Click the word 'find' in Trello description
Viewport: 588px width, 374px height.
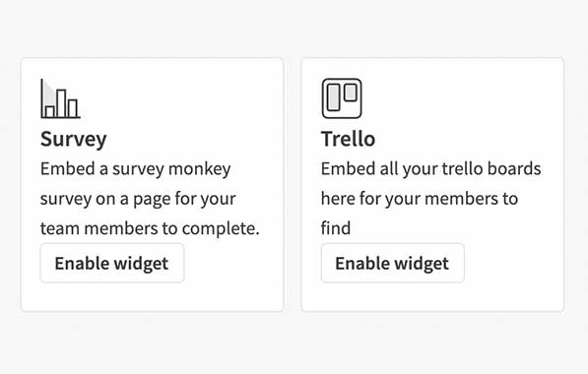click(336, 228)
